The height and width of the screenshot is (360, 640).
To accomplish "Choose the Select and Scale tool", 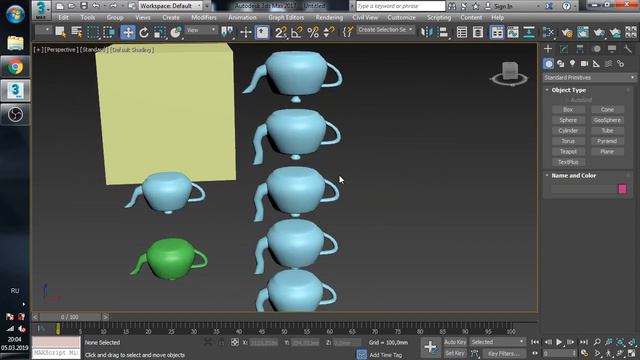I will click(x=160, y=32).
